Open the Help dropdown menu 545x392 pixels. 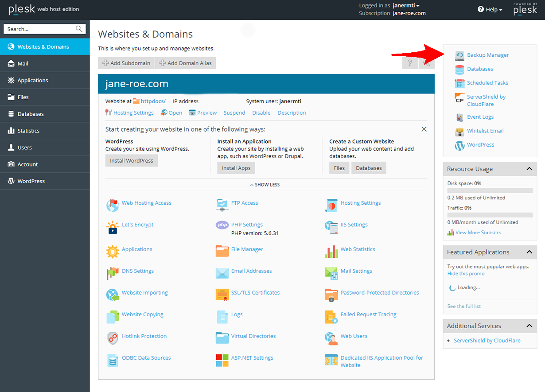tap(490, 9)
